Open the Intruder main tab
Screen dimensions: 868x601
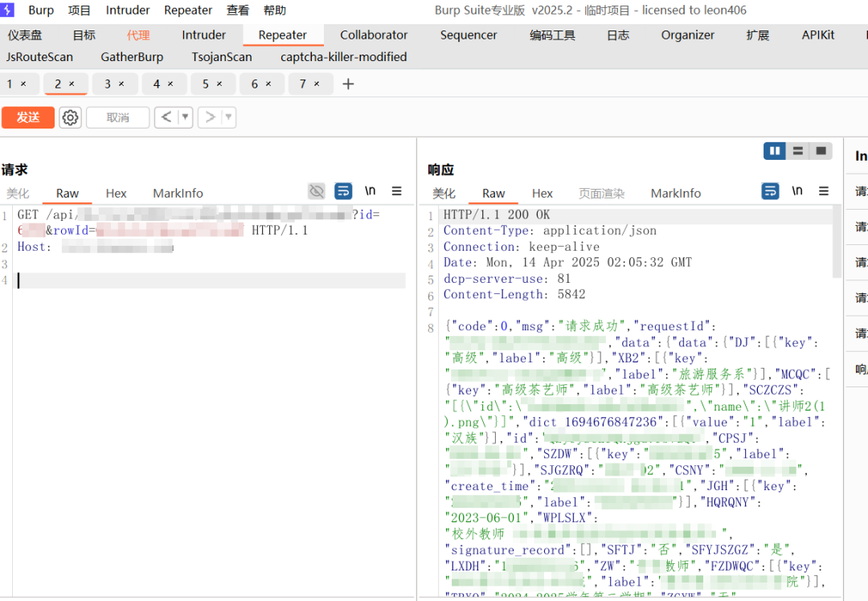[203, 35]
